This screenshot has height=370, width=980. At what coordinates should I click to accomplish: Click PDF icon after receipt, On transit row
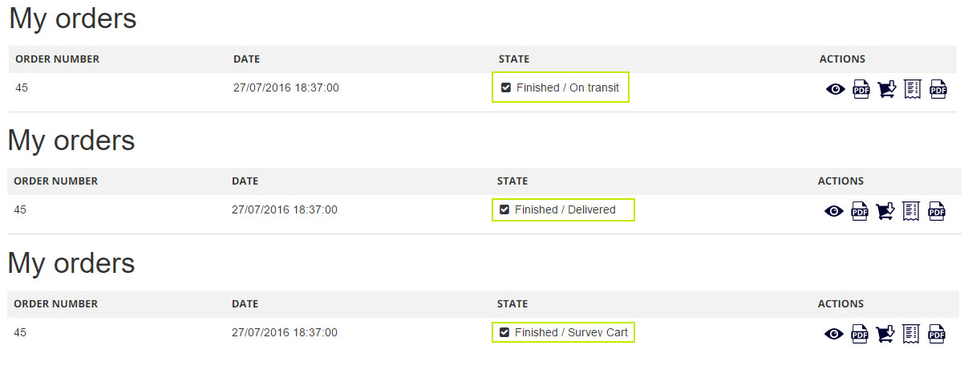tap(938, 89)
